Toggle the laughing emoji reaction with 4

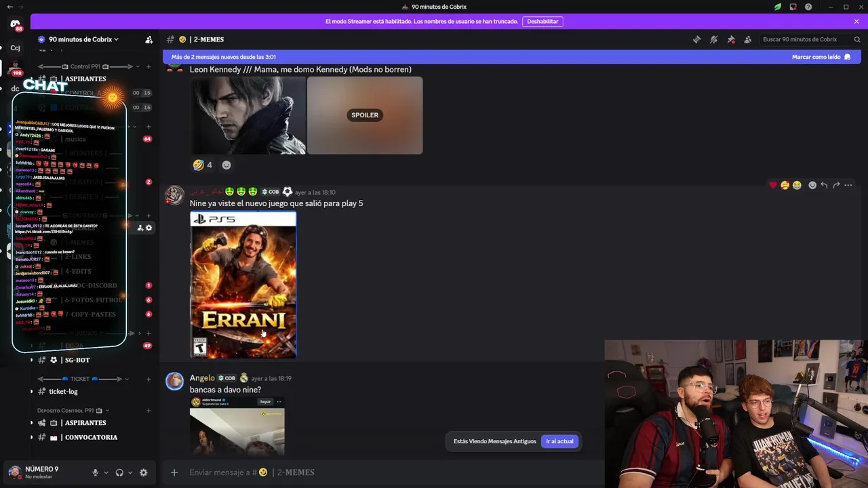click(202, 165)
